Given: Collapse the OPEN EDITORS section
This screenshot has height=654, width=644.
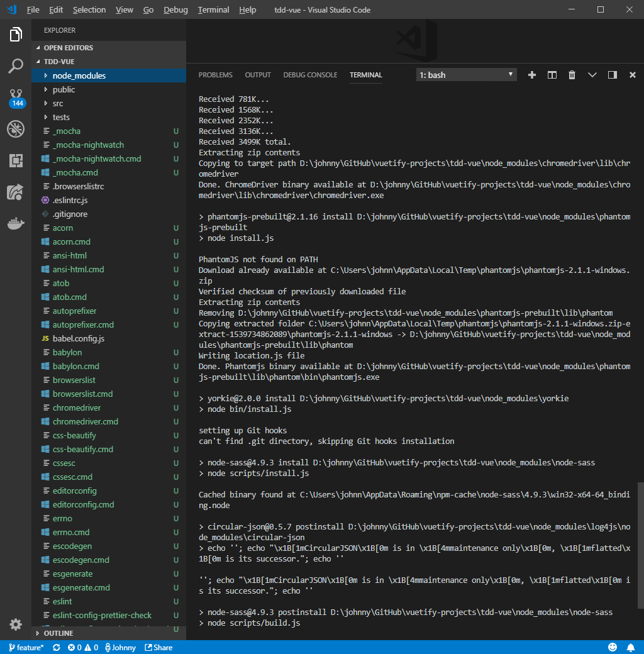Looking at the screenshot, I should click(109, 48).
